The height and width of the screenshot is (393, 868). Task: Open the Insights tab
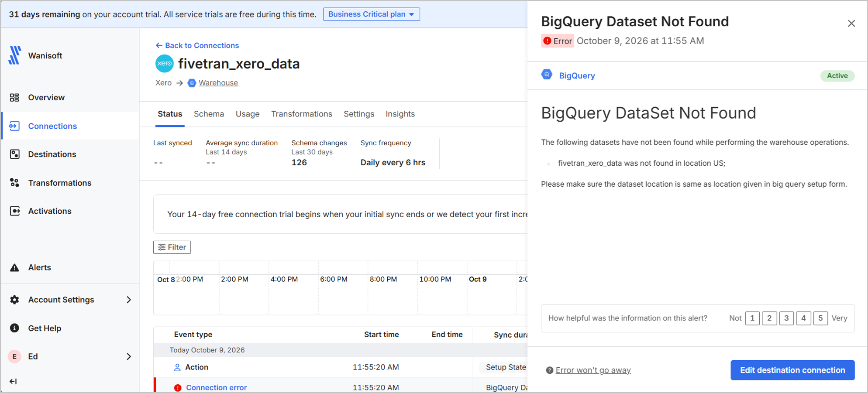click(400, 114)
